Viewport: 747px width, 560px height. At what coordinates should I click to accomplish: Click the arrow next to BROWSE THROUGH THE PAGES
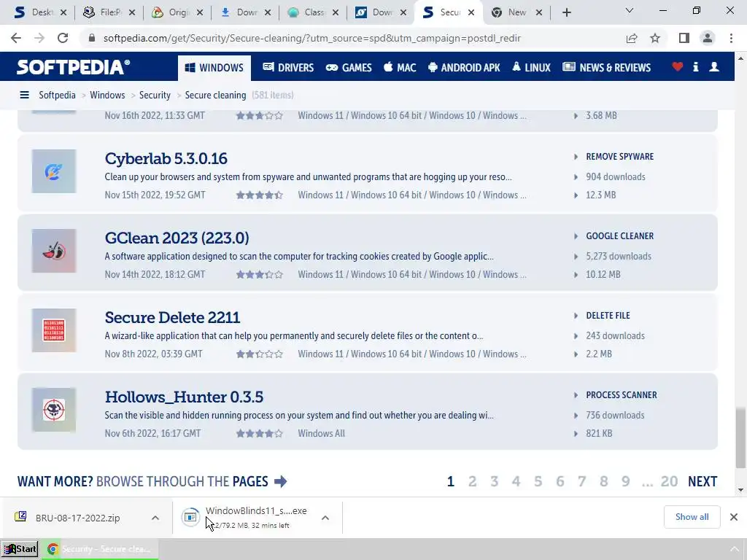(x=281, y=481)
